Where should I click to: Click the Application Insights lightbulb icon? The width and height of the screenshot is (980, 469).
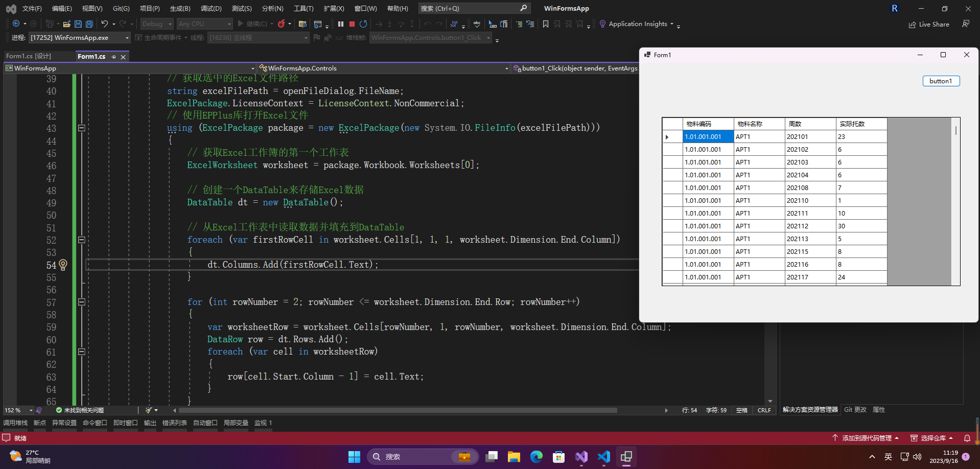click(x=602, y=24)
